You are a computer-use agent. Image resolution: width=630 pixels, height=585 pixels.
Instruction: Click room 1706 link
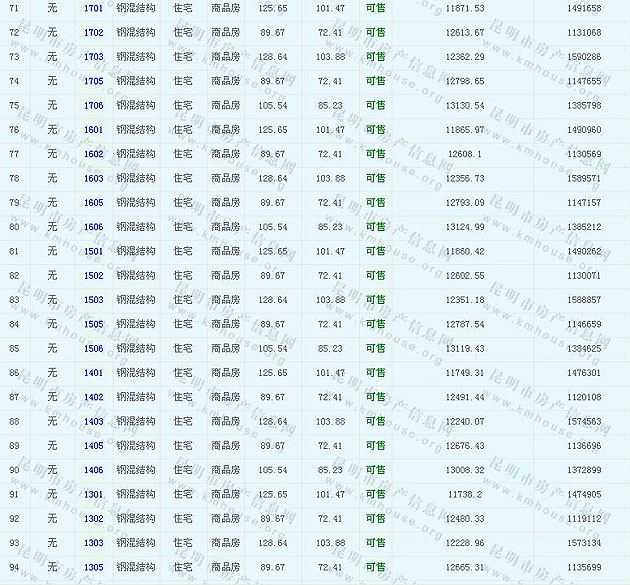tap(93, 105)
